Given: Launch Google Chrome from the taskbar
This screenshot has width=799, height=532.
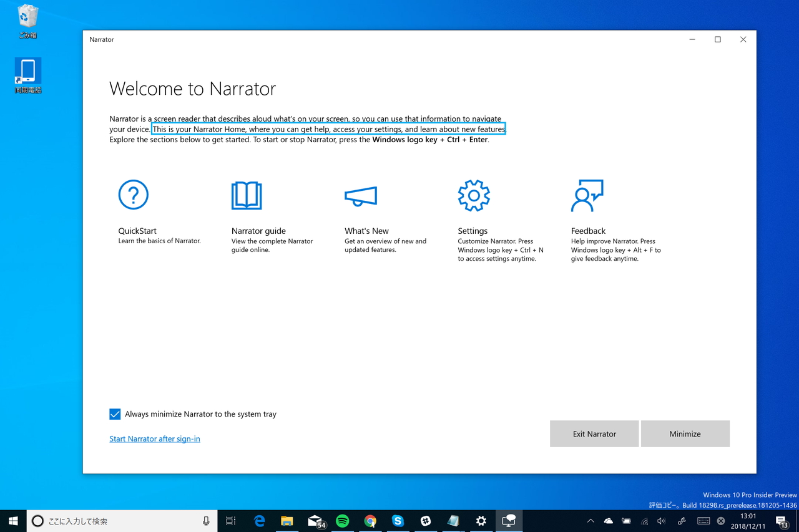Looking at the screenshot, I should (370, 521).
